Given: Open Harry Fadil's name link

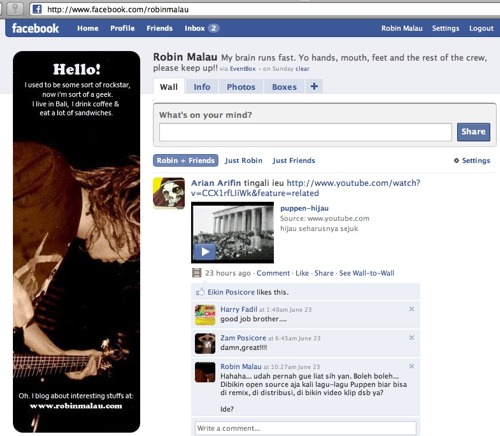Looking at the screenshot, I should (x=239, y=309).
